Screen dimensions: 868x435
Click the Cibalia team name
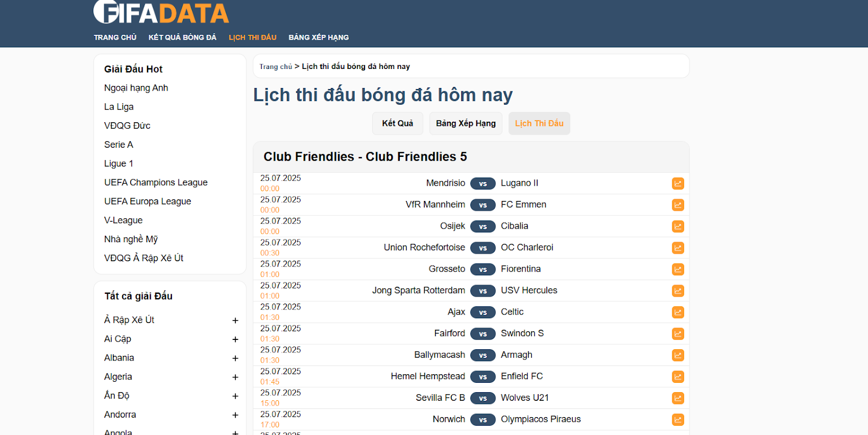514,226
